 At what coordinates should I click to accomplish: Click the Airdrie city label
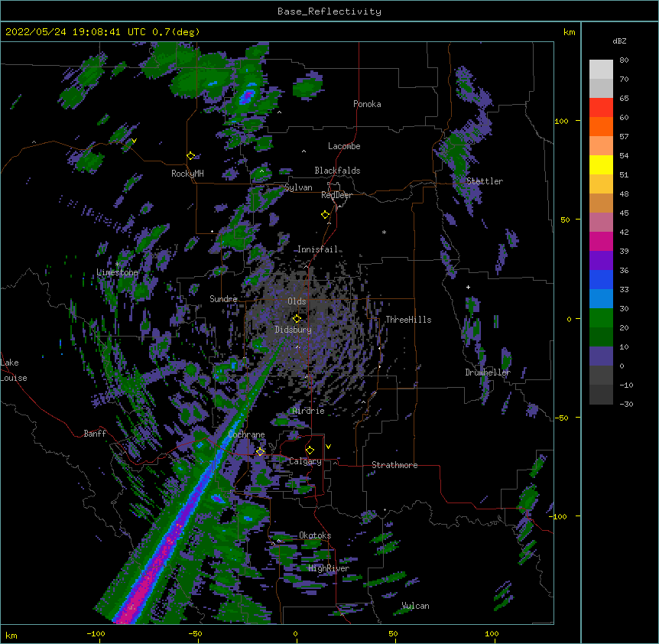coord(309,411)
